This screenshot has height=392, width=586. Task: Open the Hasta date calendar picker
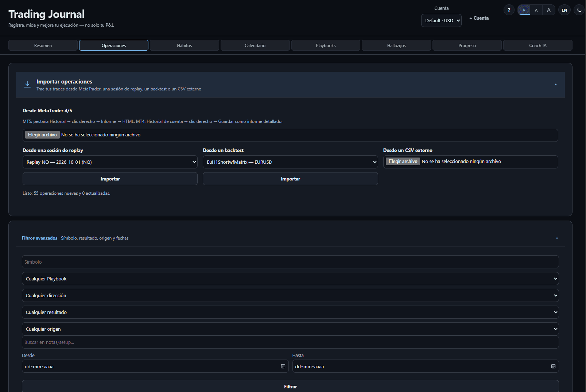click(x=553, y=366)
